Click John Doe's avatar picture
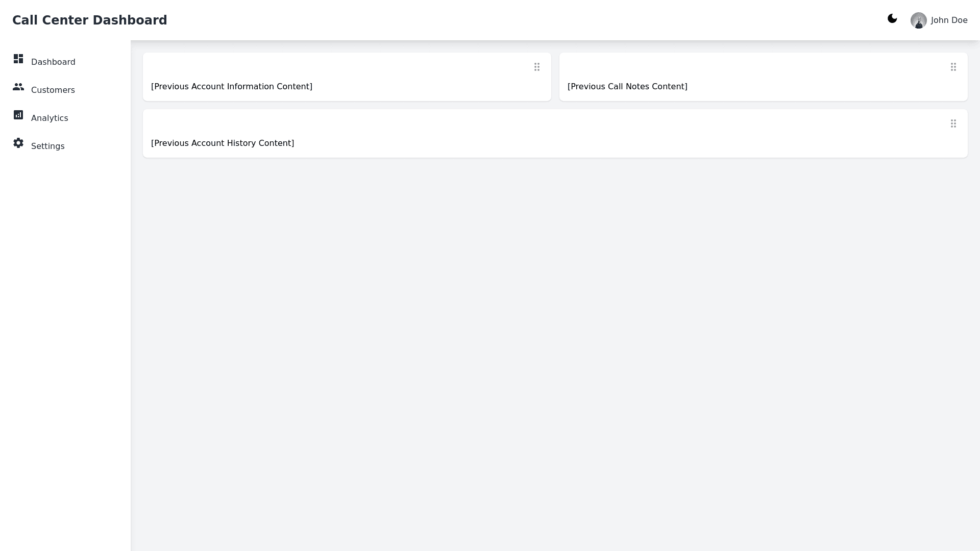This screenshot has width=980, height=551. pyautogui.click(x=918, y=20)
